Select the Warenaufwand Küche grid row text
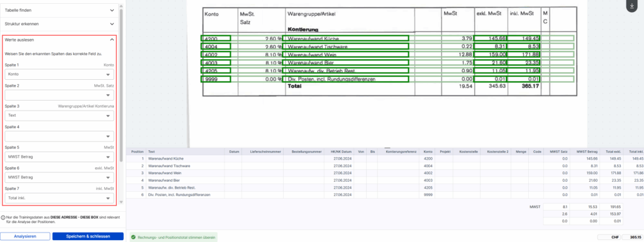This screenshot has width=644, height=242. [x=165, y=158]
